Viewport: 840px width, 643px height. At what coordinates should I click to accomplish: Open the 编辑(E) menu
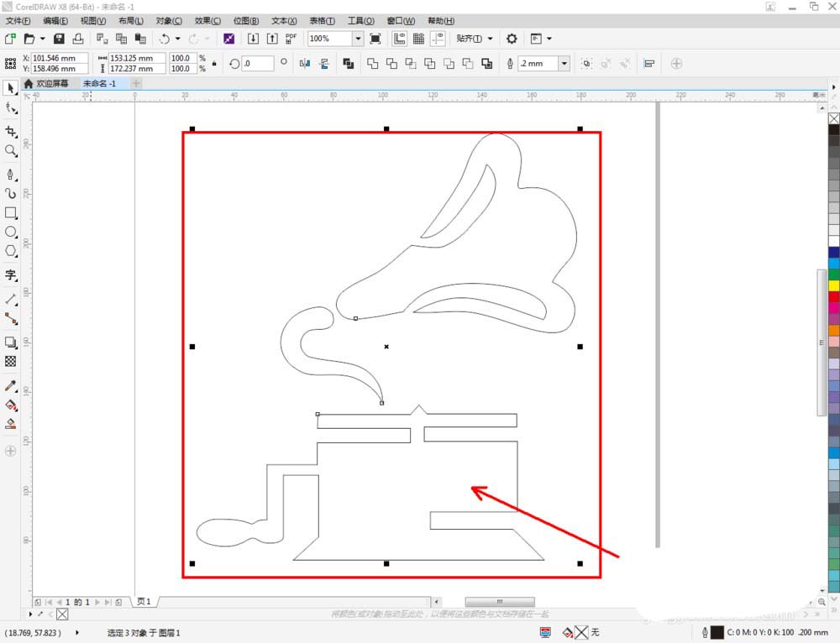[x=55, y=20]
